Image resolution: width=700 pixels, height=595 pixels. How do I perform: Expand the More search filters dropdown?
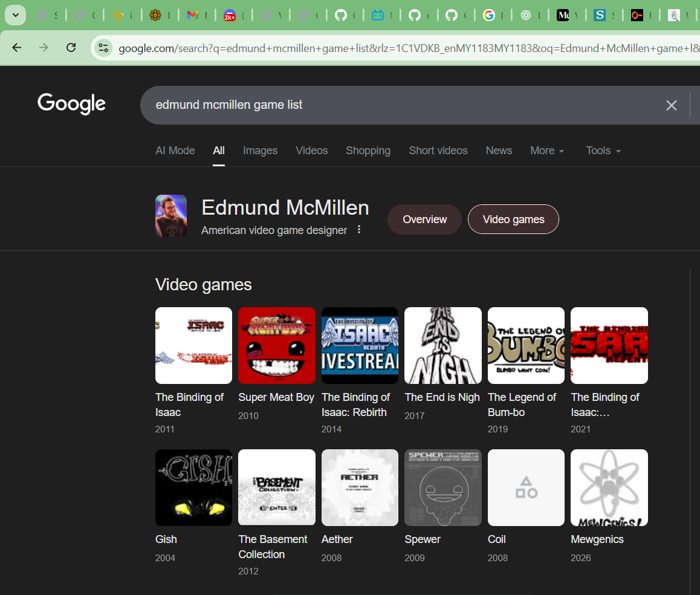coord(547,151)
